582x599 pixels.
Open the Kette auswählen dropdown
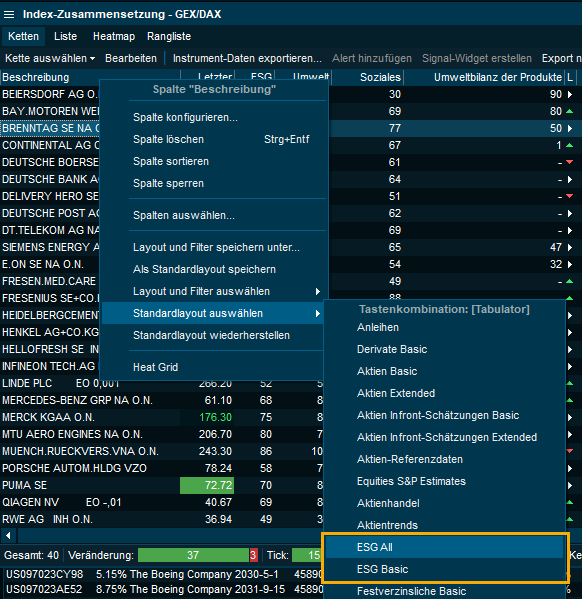(50, 58)
